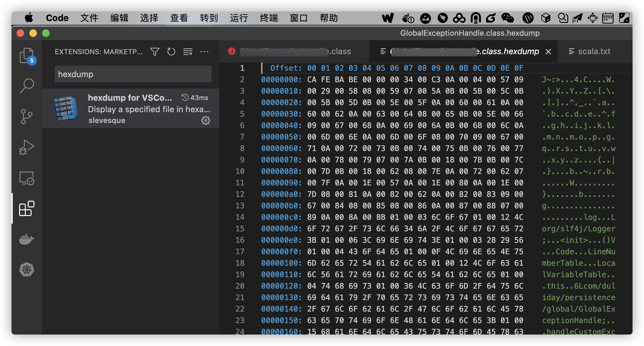Close the class.hexdump editor tab
The image size is (644, 346).
(x=548, y=52)
